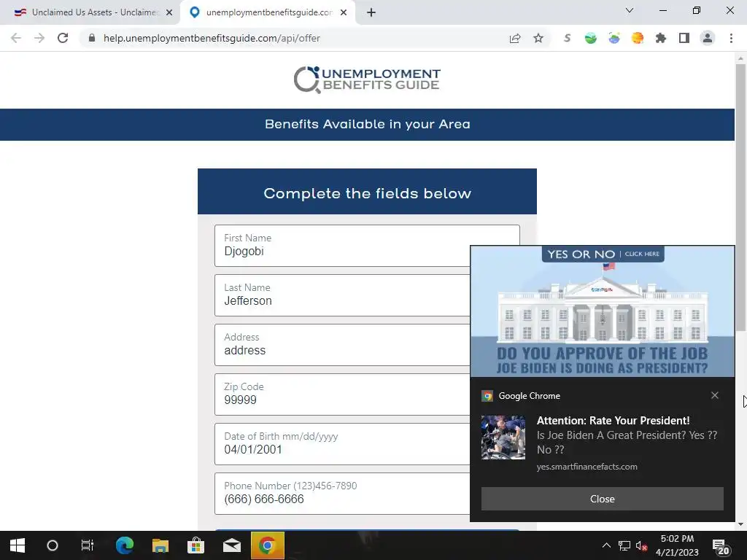This screenshot has height=560, width=747.
Task: Open Microsoft Store from taskbar
Action: tap(196, 545)
